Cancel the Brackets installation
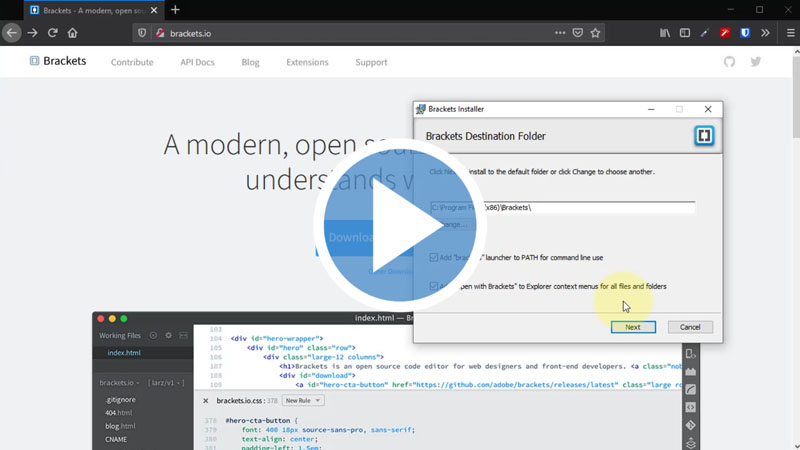 coord(690,327)
